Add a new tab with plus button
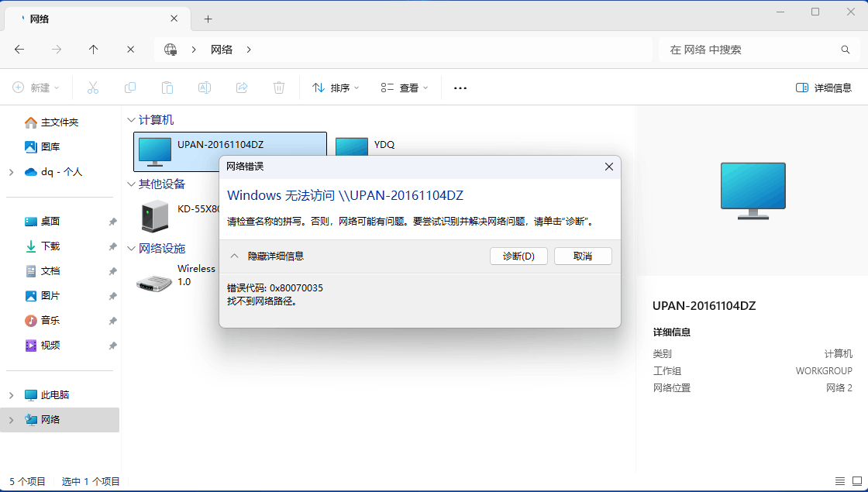 pyautogui.click(x=208, y=19)
